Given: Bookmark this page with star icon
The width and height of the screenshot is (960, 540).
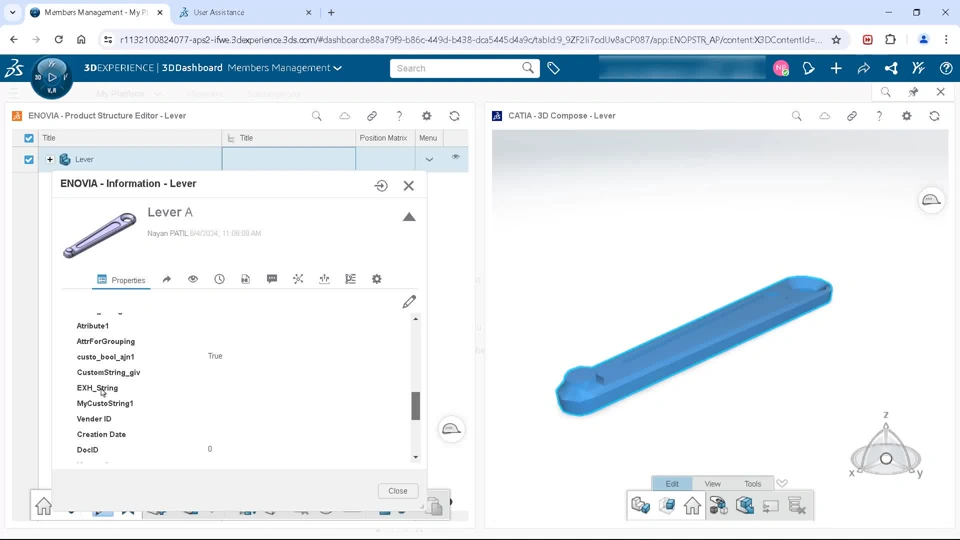Looking at the screenshot, I should (836, 40).
